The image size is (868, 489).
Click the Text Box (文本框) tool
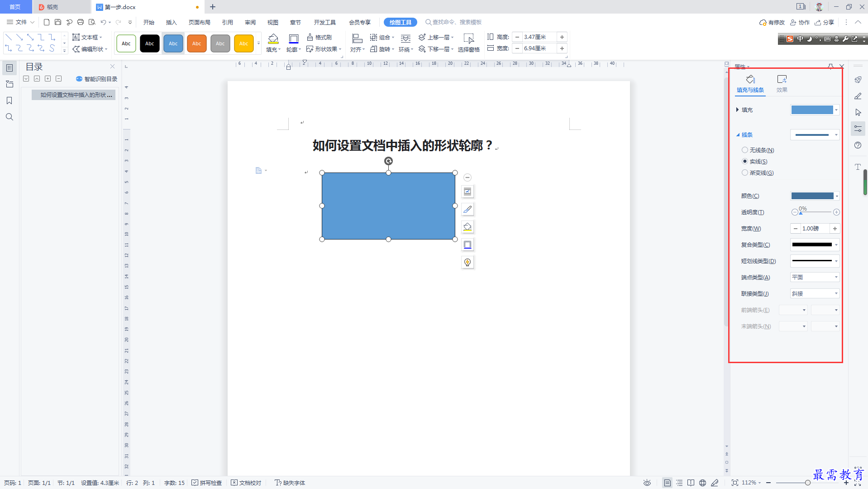[87, 37]
